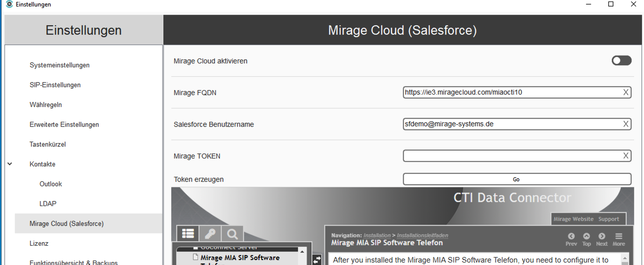Open the More menu in help
The height and width of the screenshot is (265, 644).
pos(619,239)
